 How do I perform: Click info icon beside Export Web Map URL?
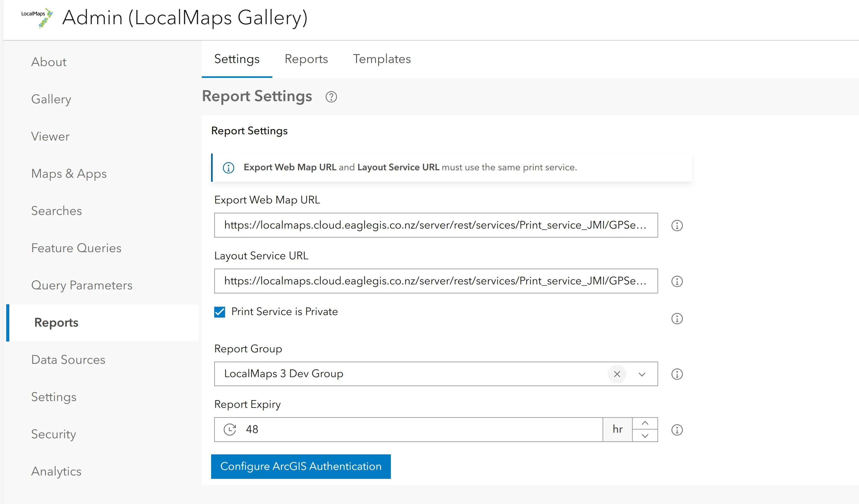(677, 225)
